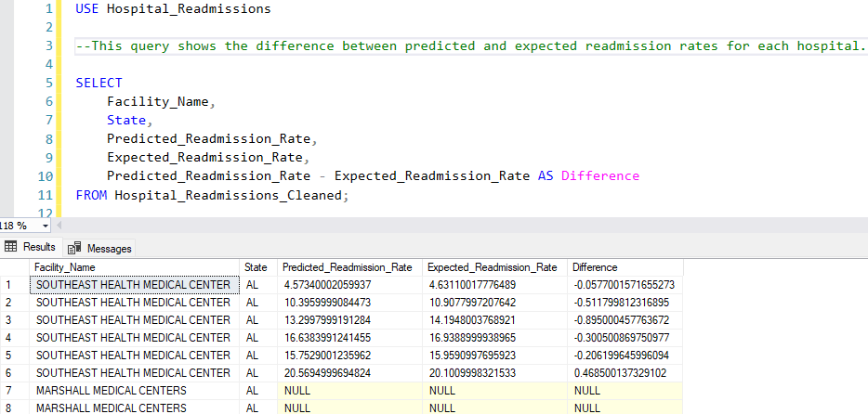Select the Predicted_Readmission_Rate column header

pos(349,267)
